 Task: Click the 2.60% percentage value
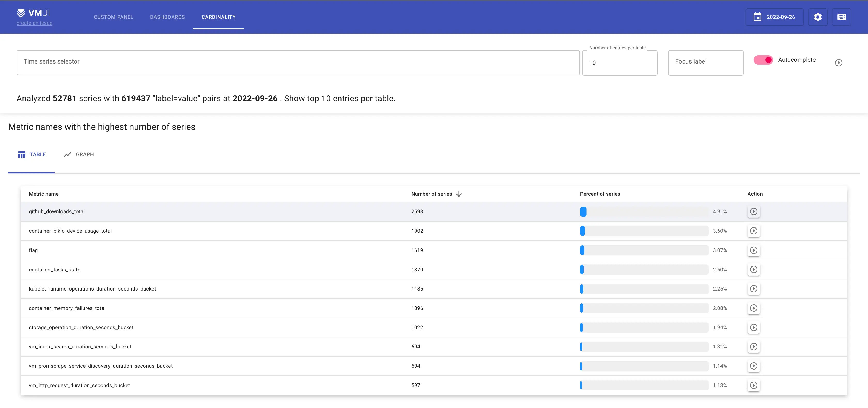click(720, 270)
